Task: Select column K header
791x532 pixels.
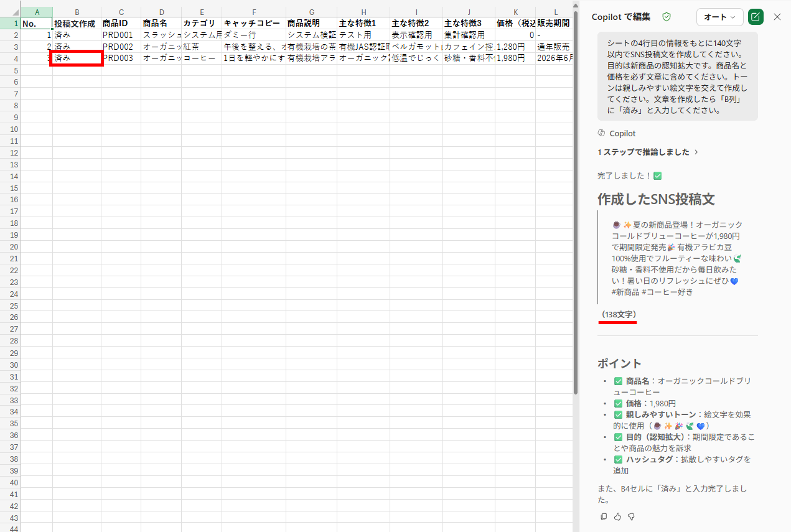Action: coord(515,12)
